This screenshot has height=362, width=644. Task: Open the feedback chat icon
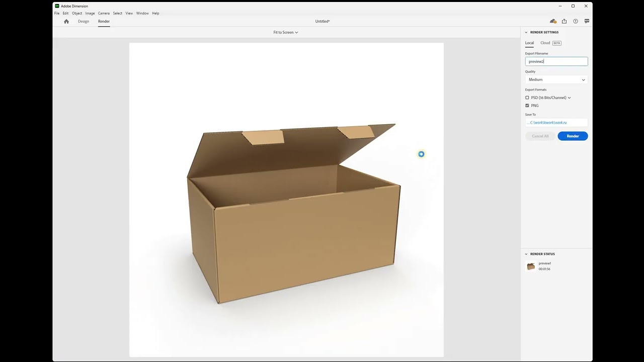pyautogui.click(x=587, y=21)
